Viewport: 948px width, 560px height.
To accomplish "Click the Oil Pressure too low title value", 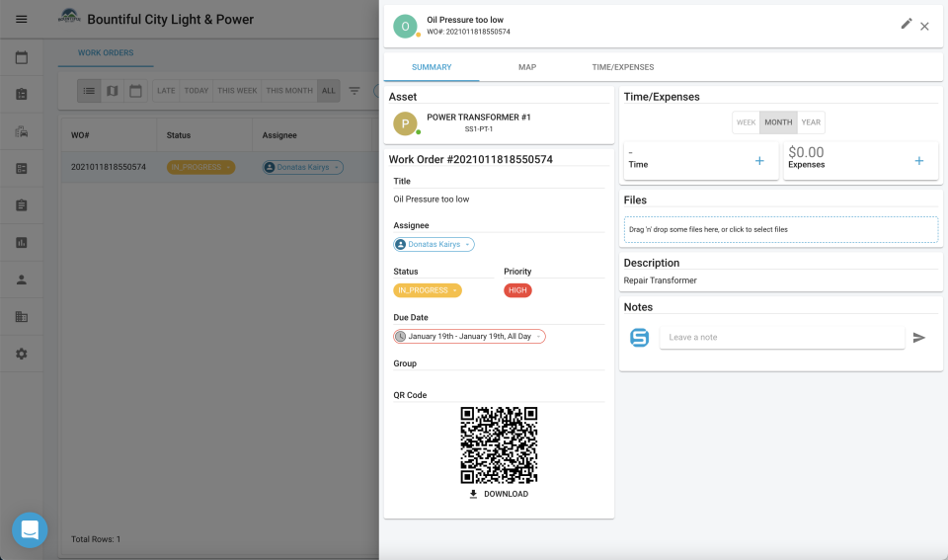I will click(432, 199).
